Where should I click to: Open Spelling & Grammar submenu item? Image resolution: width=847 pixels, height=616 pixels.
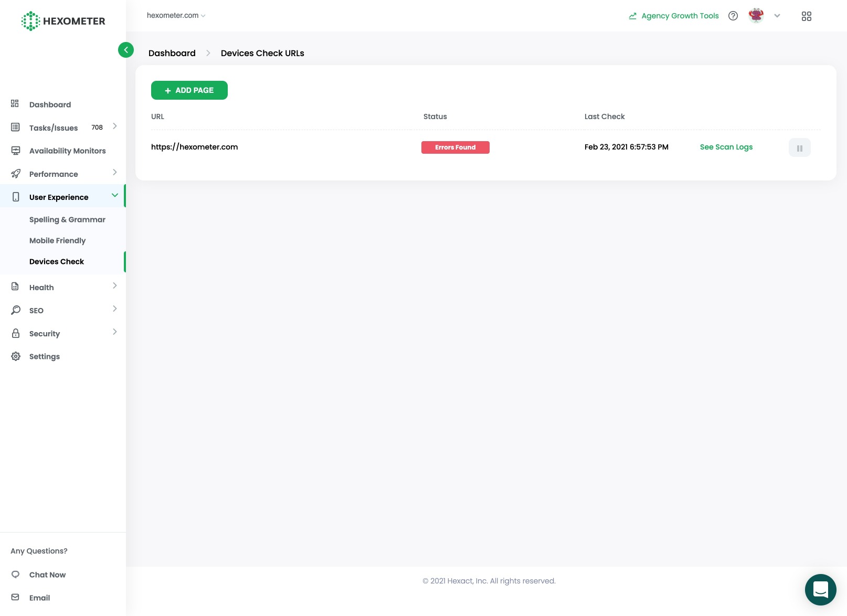click(67, 219)
